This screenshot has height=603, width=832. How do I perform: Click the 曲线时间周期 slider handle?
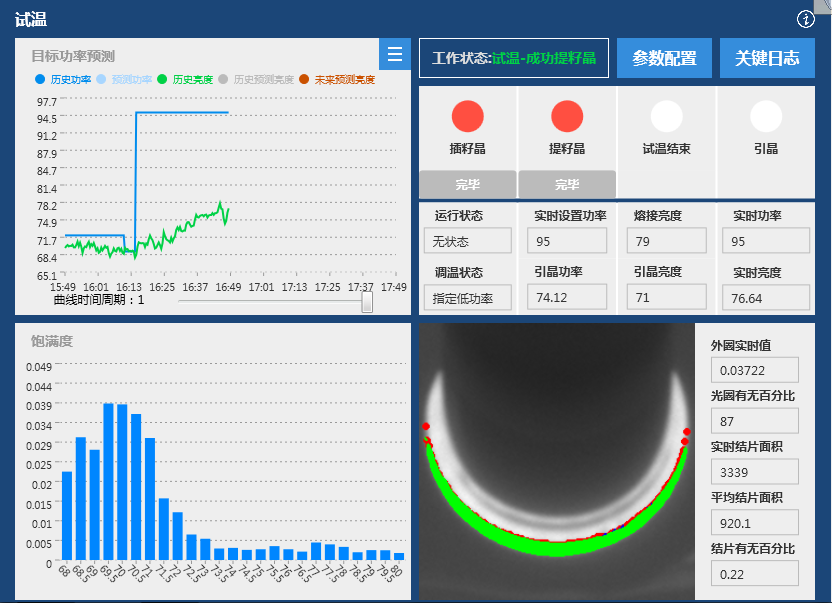point(367,301)
